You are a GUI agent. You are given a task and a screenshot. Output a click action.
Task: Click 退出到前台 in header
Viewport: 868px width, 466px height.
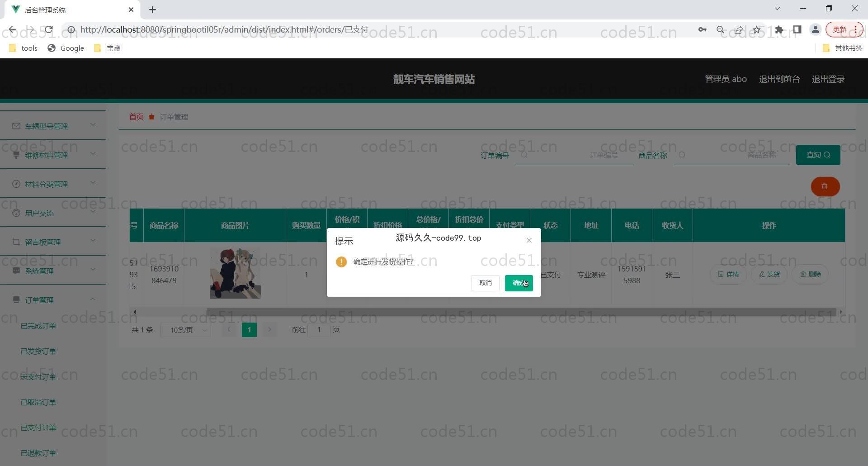pos(779,79)
